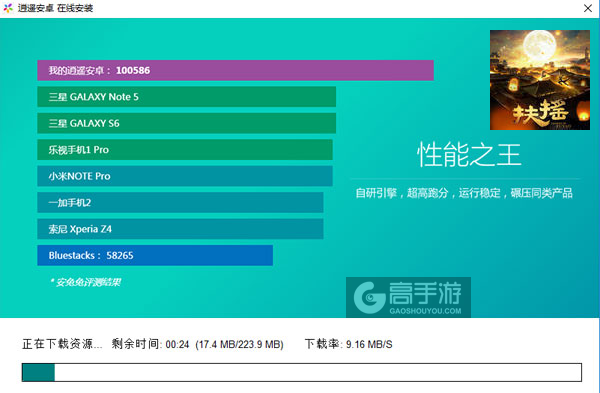Click the 正在下载资源 status text
The image size is (600, 393).
point(62,344)
